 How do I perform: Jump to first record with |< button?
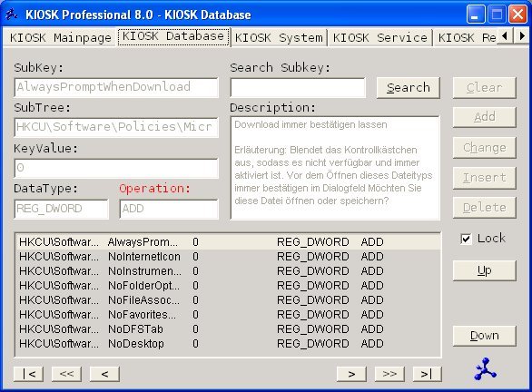coord(28,374)
